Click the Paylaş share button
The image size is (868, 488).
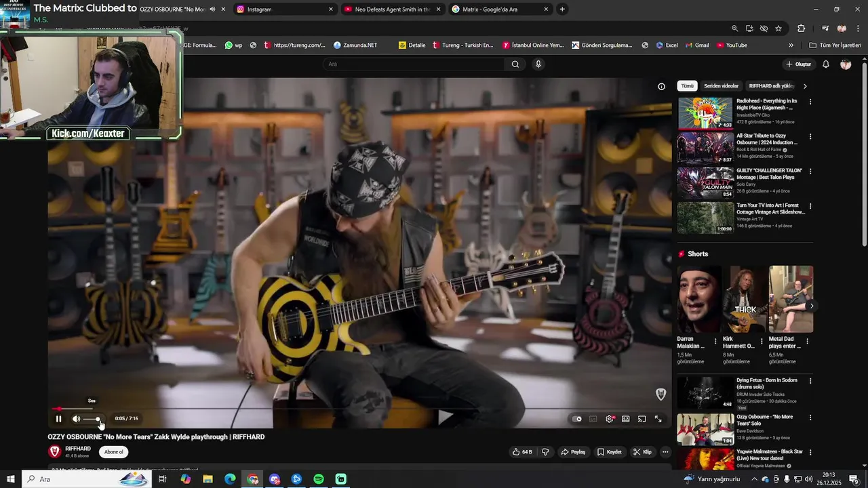point(573,452)
